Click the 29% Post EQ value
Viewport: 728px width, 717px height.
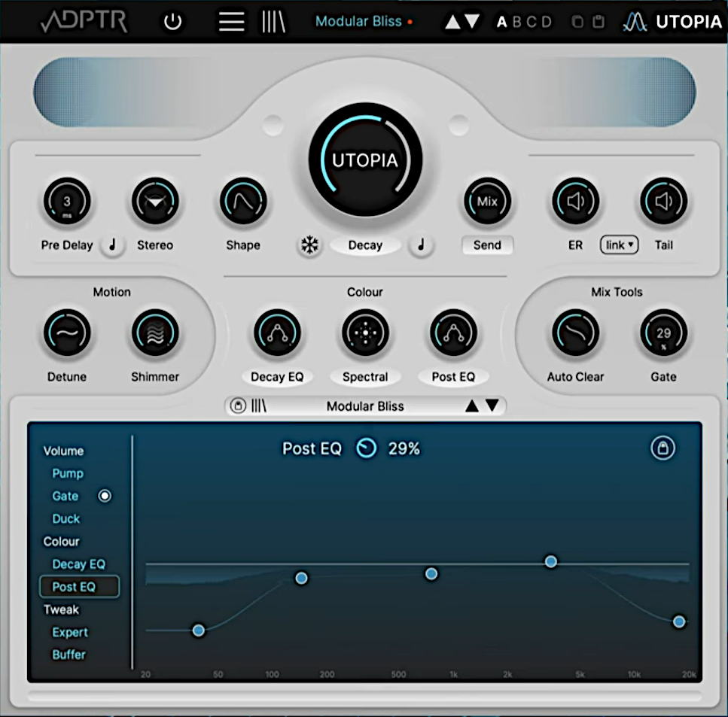pos(404,448)
